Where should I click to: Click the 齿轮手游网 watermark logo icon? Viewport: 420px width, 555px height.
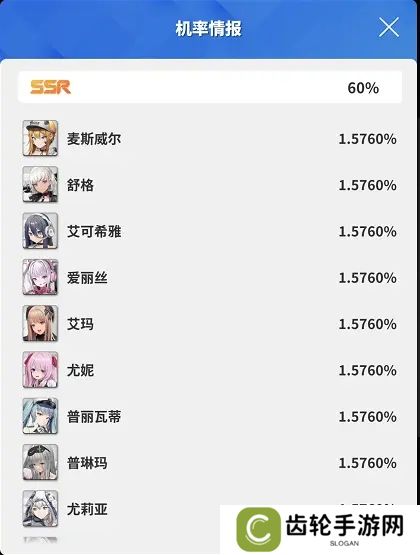(x=259, y=530)
